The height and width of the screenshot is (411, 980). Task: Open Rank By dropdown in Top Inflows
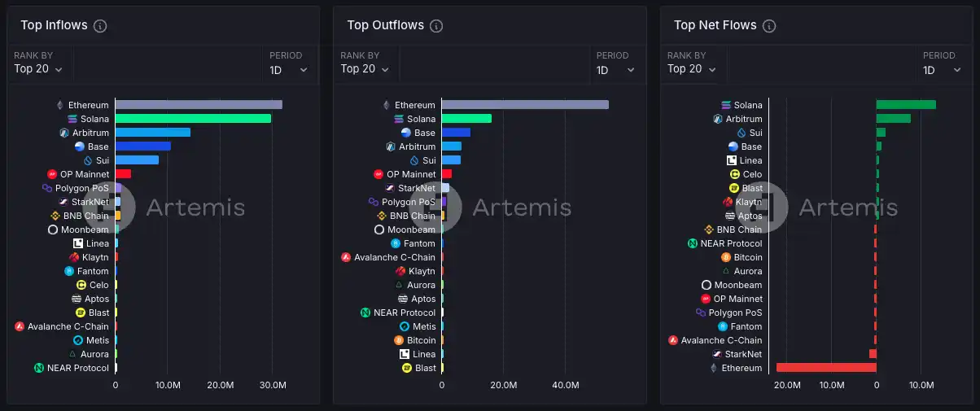coord(38,69)
